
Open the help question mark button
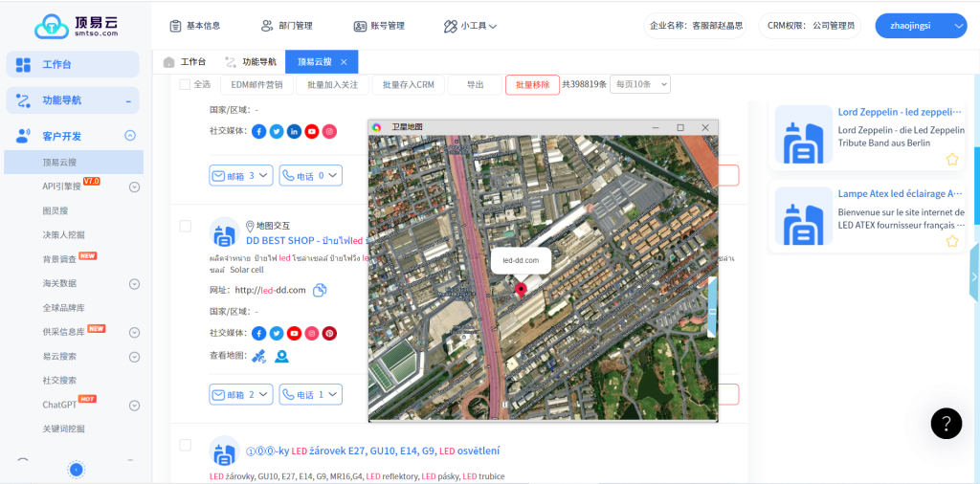pyautogui.click(x=946, y=423)
